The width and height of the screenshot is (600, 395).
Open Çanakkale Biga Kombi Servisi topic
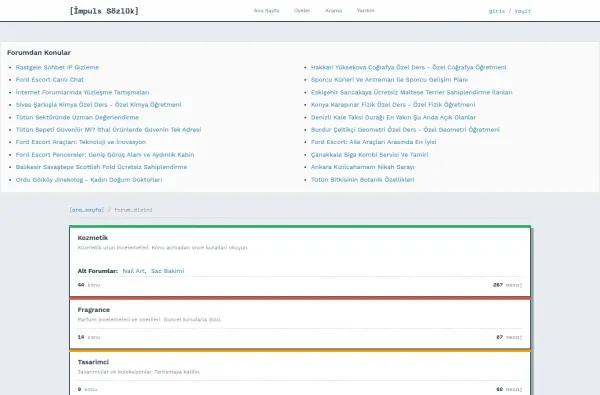(x=369, y=155)
